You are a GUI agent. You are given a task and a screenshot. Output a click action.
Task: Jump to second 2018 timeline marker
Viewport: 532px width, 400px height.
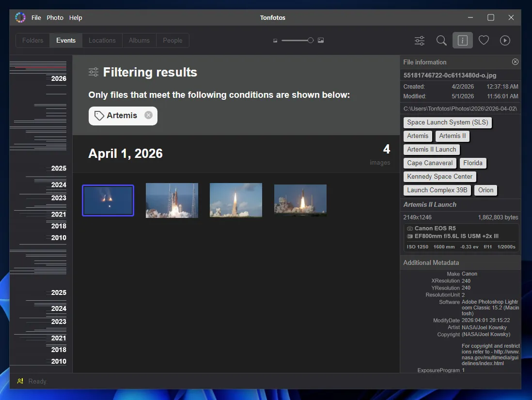[x=59, y=350]
